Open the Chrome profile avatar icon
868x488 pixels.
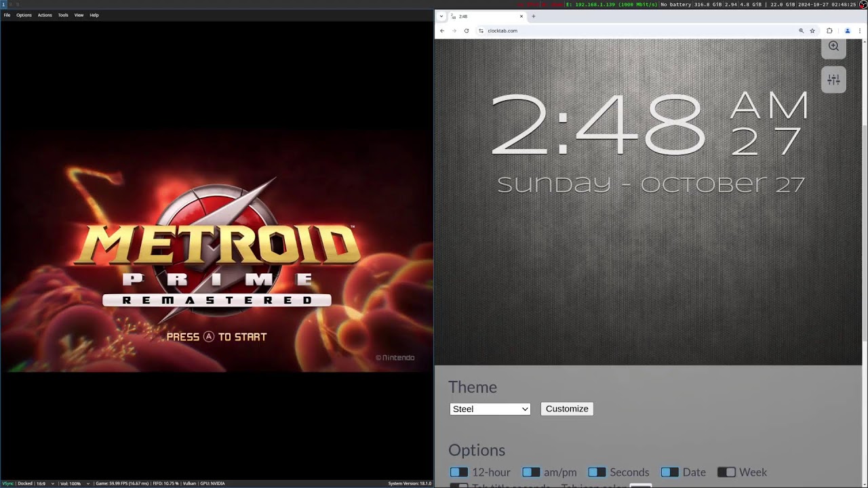click(x=847, y=30)
